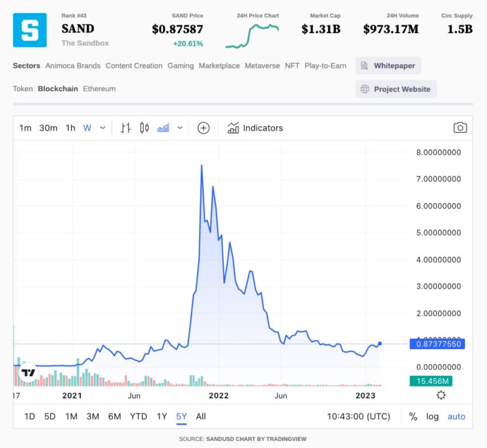
Task: Click the Whitepaper document icon
Action: [365, 65]
